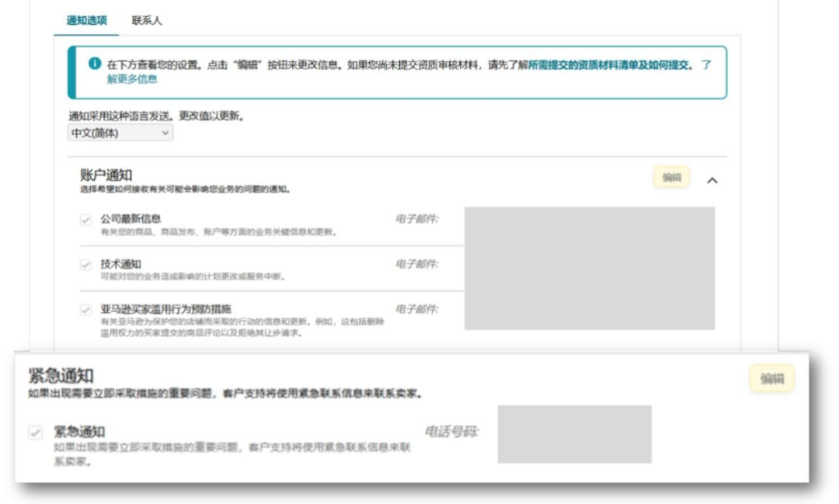The width and height of the screenshot is (839, 504).
Task: Toggle the 公司最新信息 checkbox
Action: [86, 220]
